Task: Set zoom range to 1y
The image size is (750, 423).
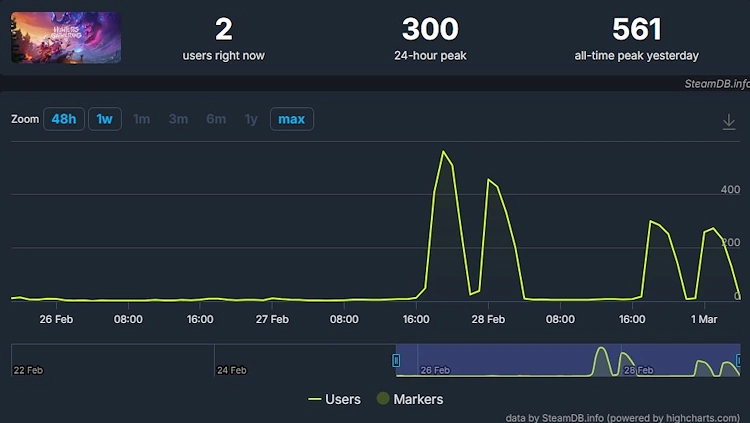Action: [251, 119]
